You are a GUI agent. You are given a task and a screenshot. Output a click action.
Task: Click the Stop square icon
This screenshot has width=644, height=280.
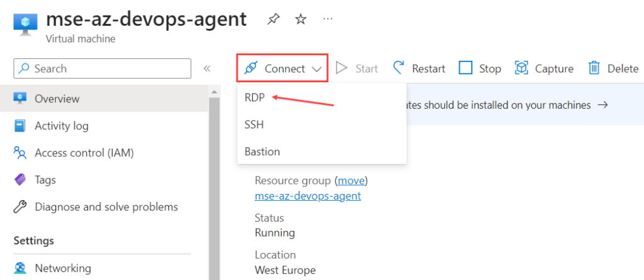pyautogui.click(x=465, y=68)
